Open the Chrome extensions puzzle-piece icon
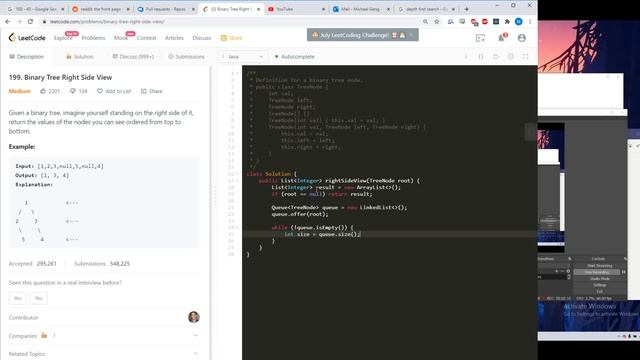 pos(507,21)
